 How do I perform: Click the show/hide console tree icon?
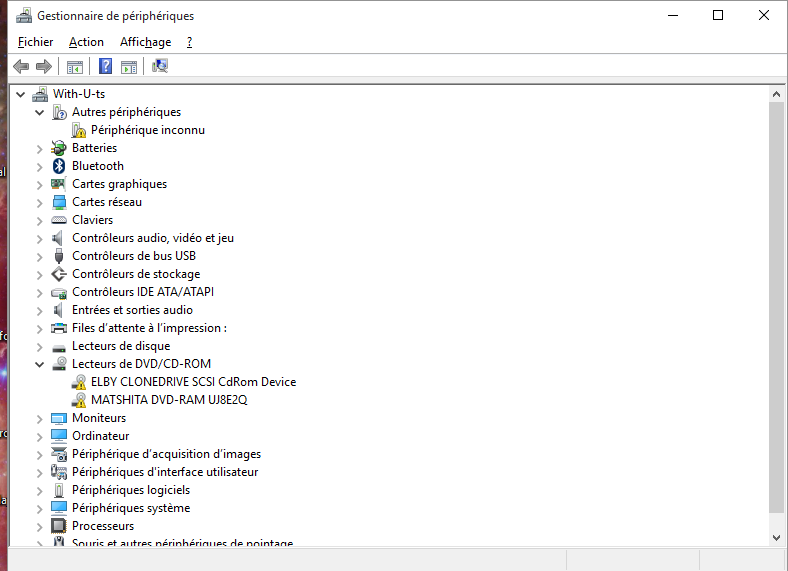point(74,67)
